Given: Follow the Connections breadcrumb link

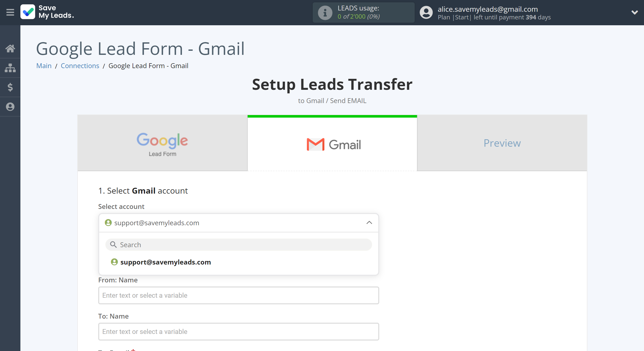Looking at the screenshot, I should (80, 66).
